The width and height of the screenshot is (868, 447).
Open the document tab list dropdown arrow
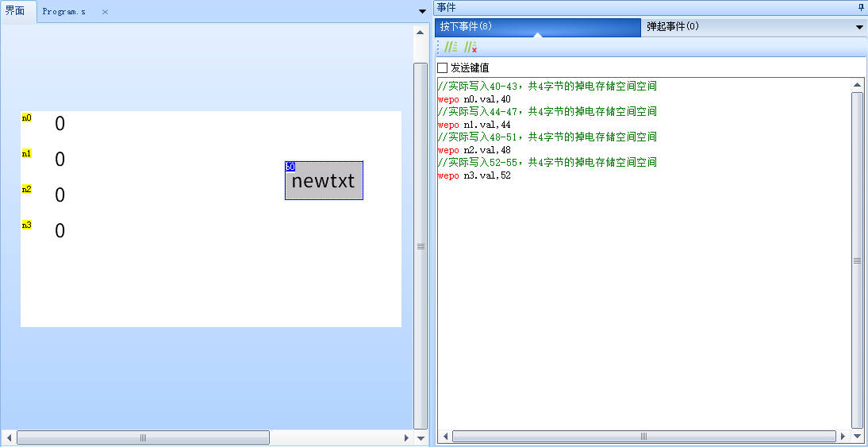point(422,11)
